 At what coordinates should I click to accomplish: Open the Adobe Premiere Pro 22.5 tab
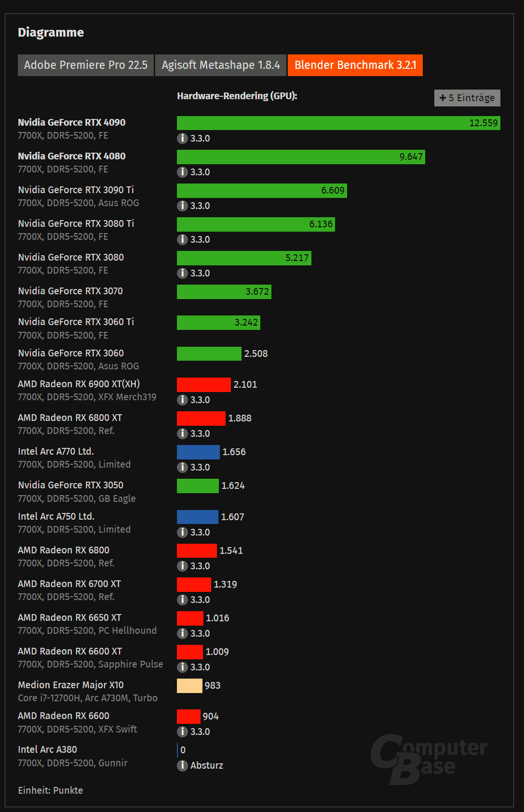[x=86, y=65]
